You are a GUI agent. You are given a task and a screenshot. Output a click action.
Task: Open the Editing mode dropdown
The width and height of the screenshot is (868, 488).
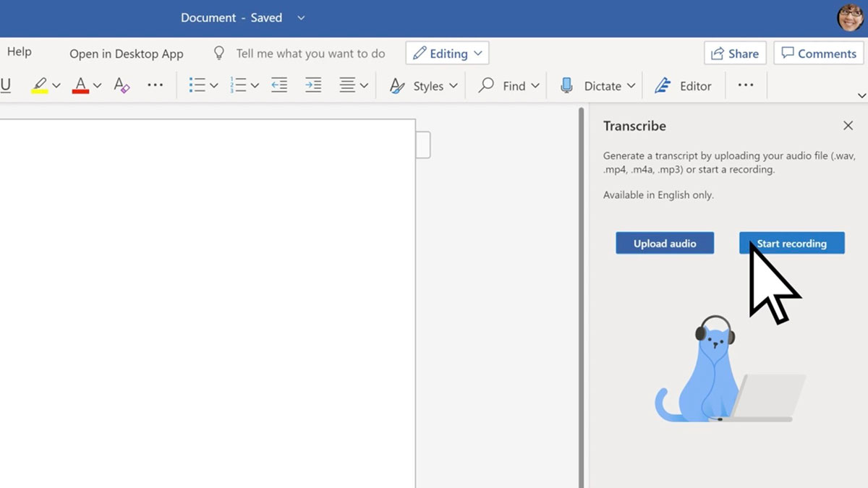(446, 53)
